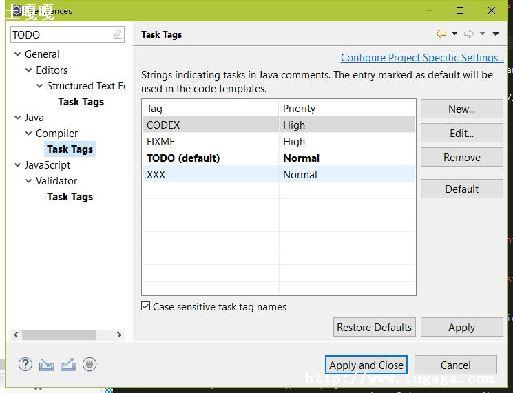Image resolution: width=513 pixels, height=393 pixels.
Task: Open back history dropdown arrow
Action: [x=454, y=34]
